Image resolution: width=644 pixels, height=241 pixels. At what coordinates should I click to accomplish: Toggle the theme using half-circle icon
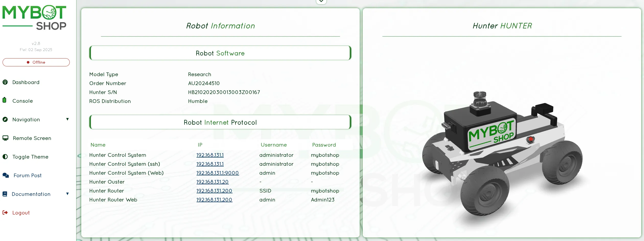click(x=5, y=157)
